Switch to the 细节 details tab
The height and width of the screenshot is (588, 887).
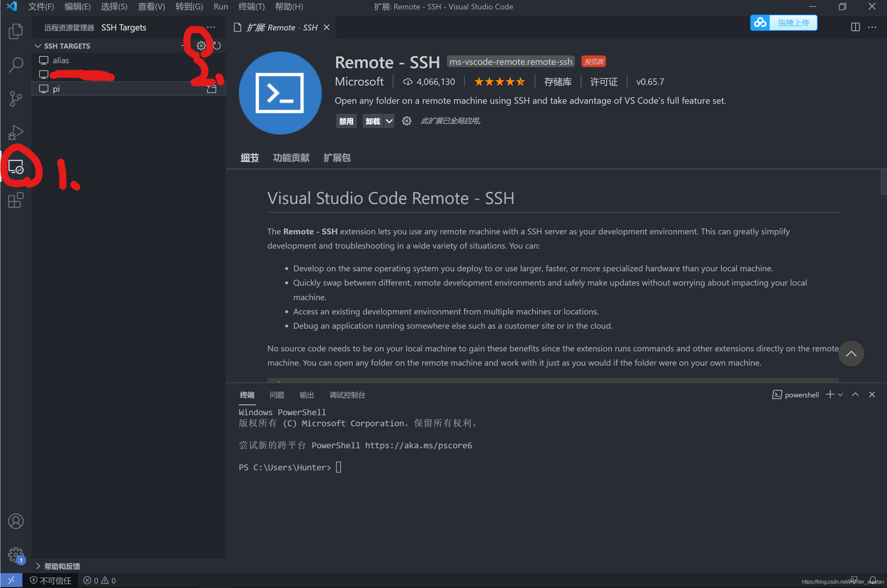click(249, 158)
